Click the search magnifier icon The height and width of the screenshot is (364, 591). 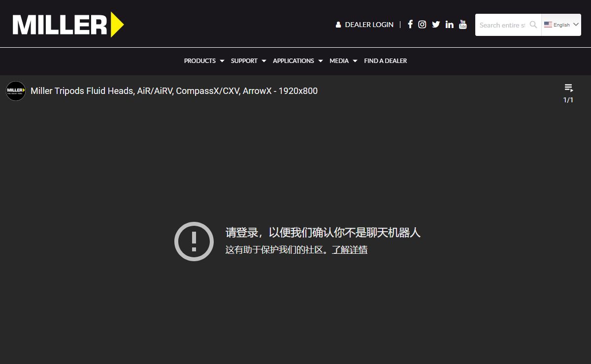point(533,25)
